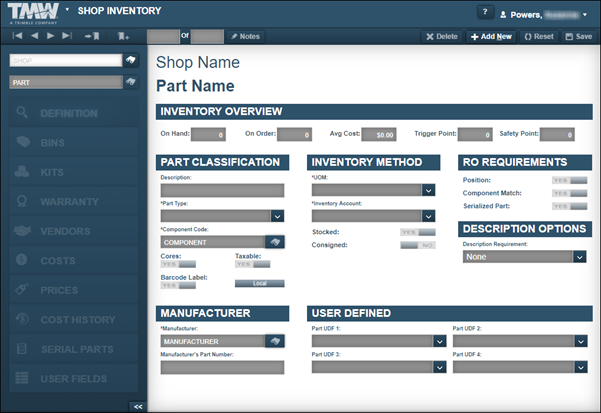Screen dimensions: 601x413
Task: Click the record number box before 'Of'
Action: (x=163, y=36)
